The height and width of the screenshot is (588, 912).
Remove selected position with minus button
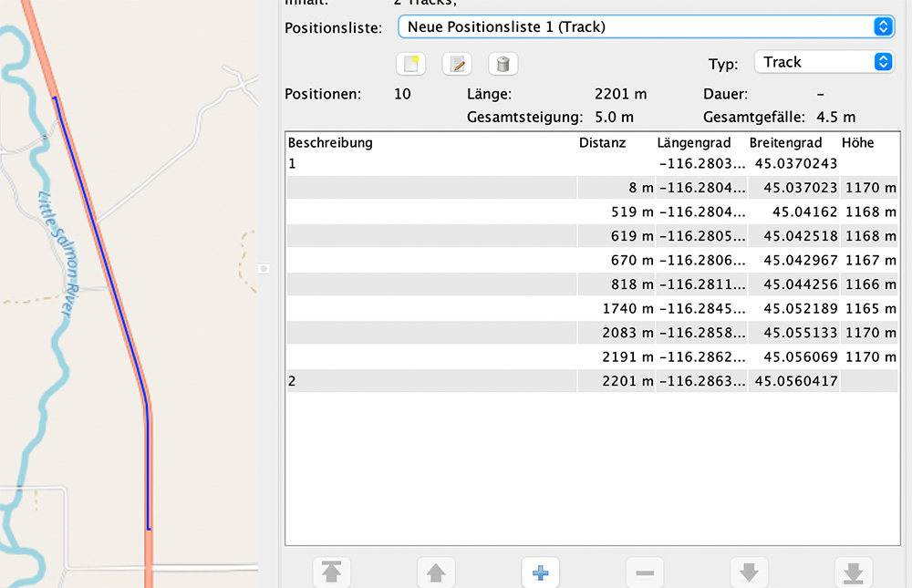[645, 573]
